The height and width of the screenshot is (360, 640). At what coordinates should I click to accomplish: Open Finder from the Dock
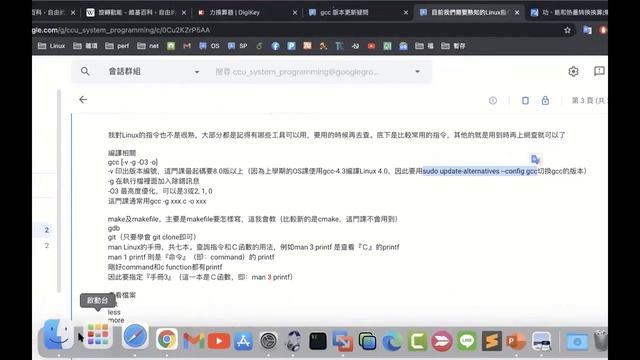pyautogui.click(x=58, y=335)
